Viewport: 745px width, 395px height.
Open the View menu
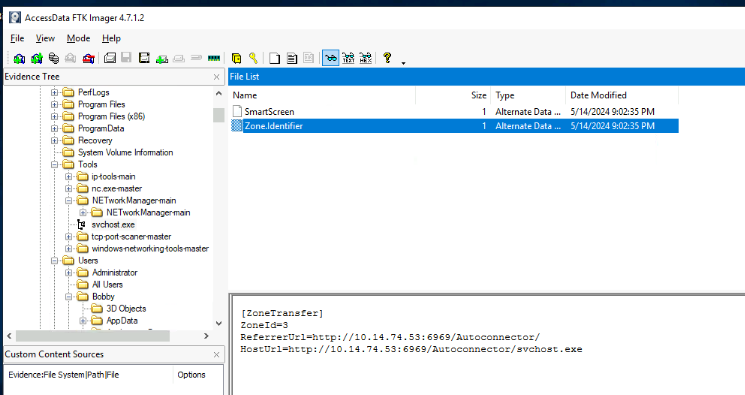coord(45,39)
